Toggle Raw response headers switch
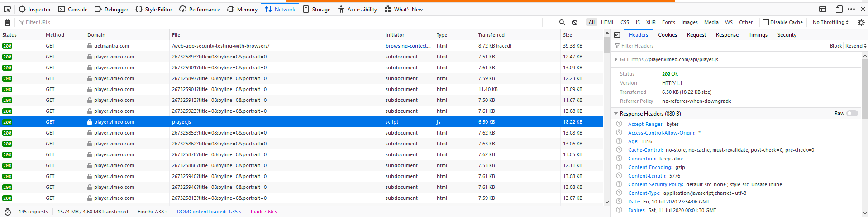Image resolution: width=868 pixels, height=217 pixels. click(x=852, y=113)
